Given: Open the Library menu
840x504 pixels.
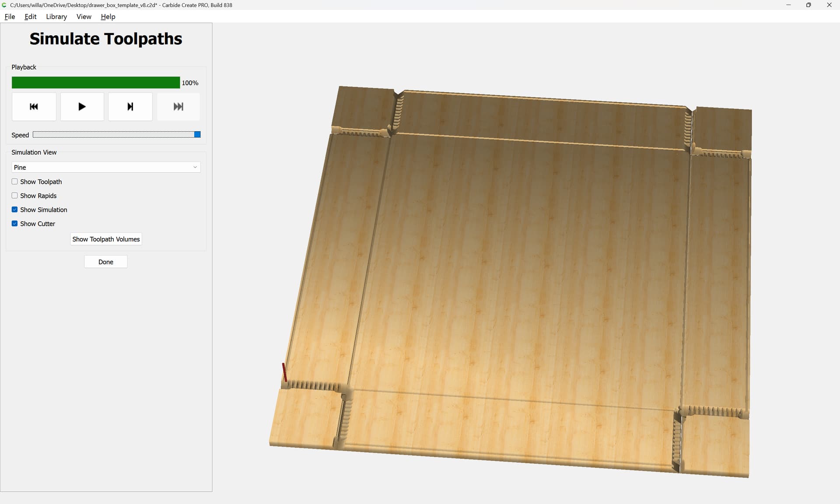Looking at the screenshot, I should (x=56, y=17).
